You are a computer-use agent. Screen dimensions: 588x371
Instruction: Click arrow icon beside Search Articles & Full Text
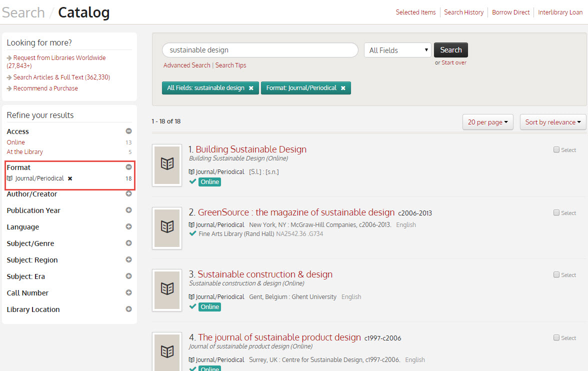(9, 77)
